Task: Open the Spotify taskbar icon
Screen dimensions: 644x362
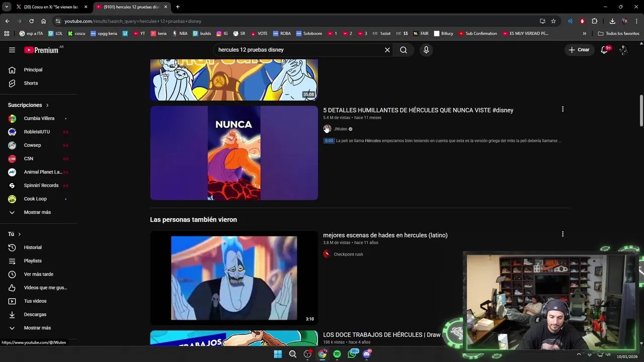Action: [337, 354]
